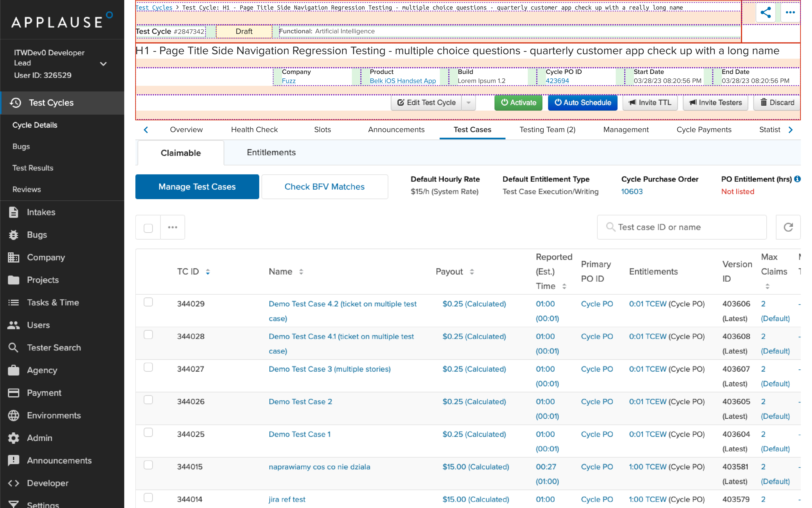
Task: Check the box for test case 344028
Action: (148, 335)
